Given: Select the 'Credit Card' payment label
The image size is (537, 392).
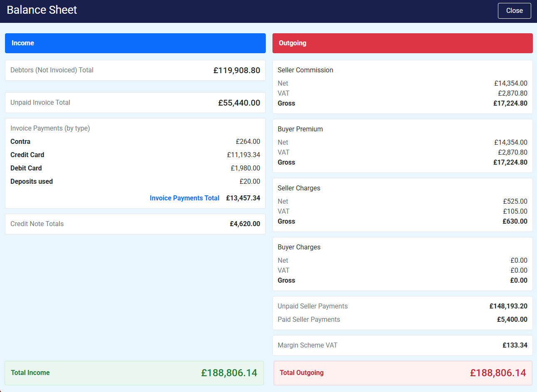Looking at the screenshot, I should pos(27,155).
